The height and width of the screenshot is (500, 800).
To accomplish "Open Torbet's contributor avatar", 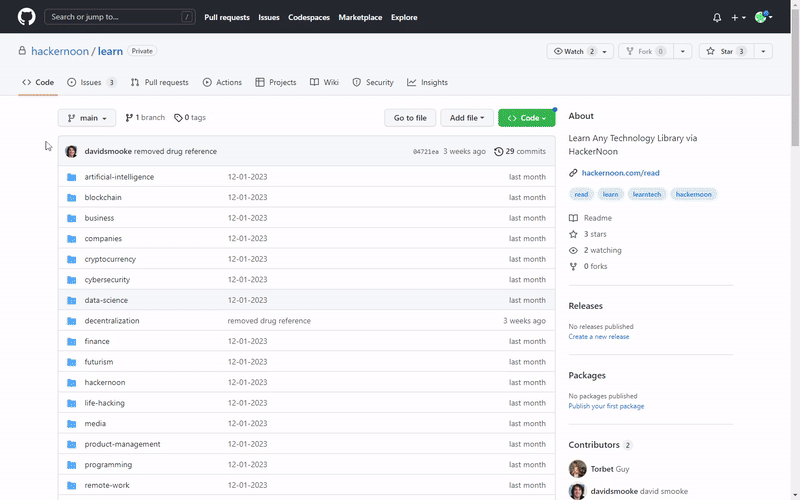I will tap(578, 469).
